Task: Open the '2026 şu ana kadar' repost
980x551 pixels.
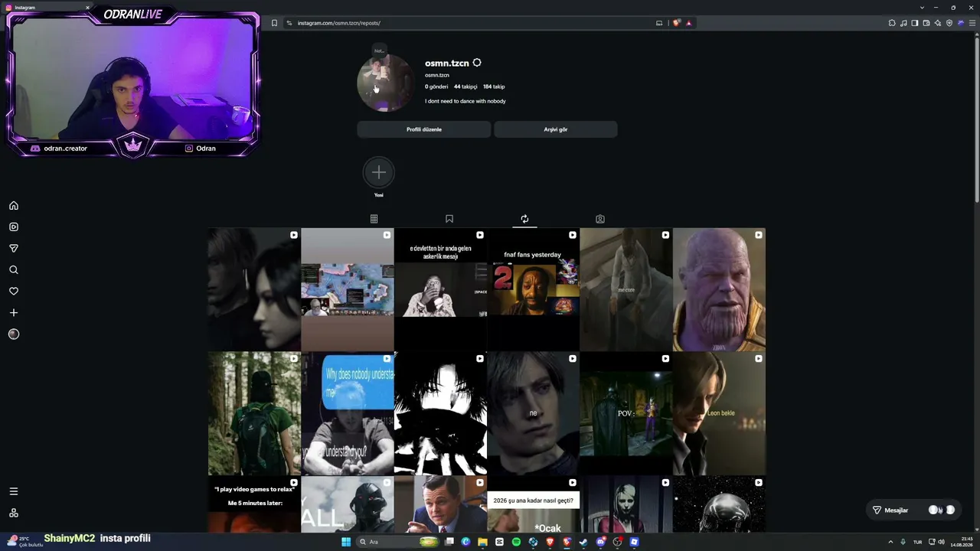Action: click(533, 504)
